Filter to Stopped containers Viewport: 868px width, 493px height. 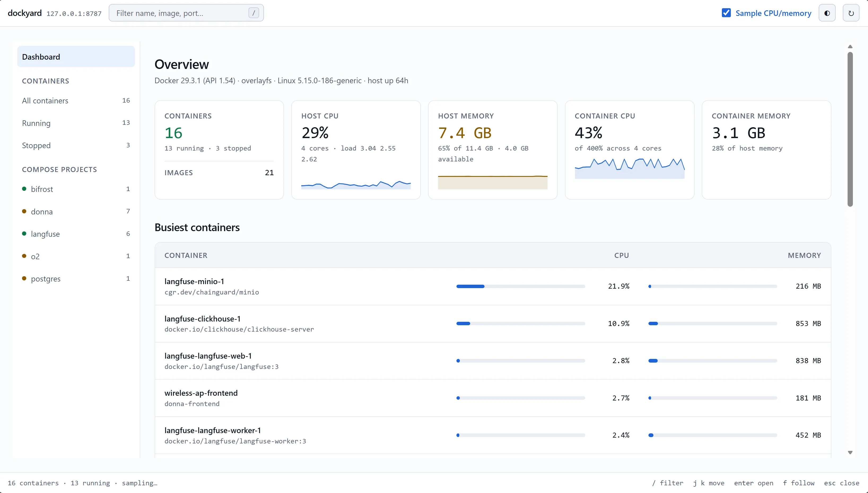[x=76, y=145]
